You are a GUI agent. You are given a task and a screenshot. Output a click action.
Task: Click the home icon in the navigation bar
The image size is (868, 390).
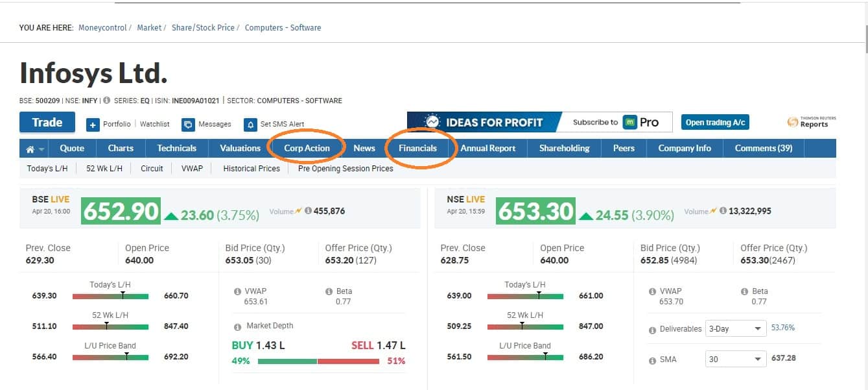click(30, 149)
